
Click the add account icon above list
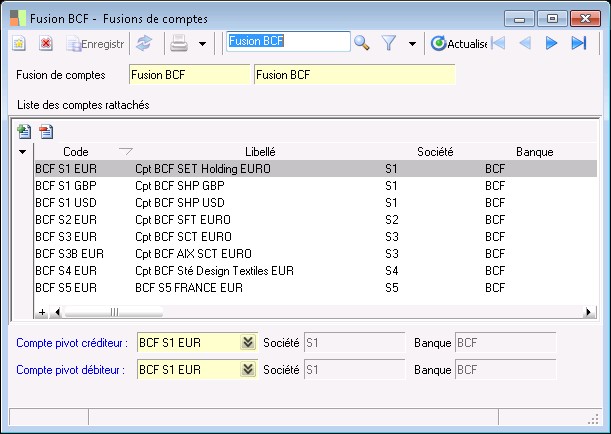(25, 131)
